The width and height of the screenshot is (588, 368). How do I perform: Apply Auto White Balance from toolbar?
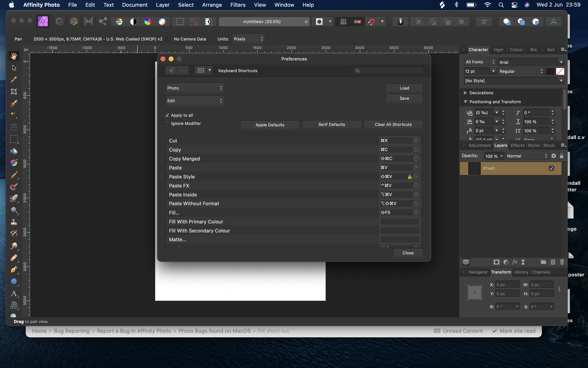click(x=162, y=22)
